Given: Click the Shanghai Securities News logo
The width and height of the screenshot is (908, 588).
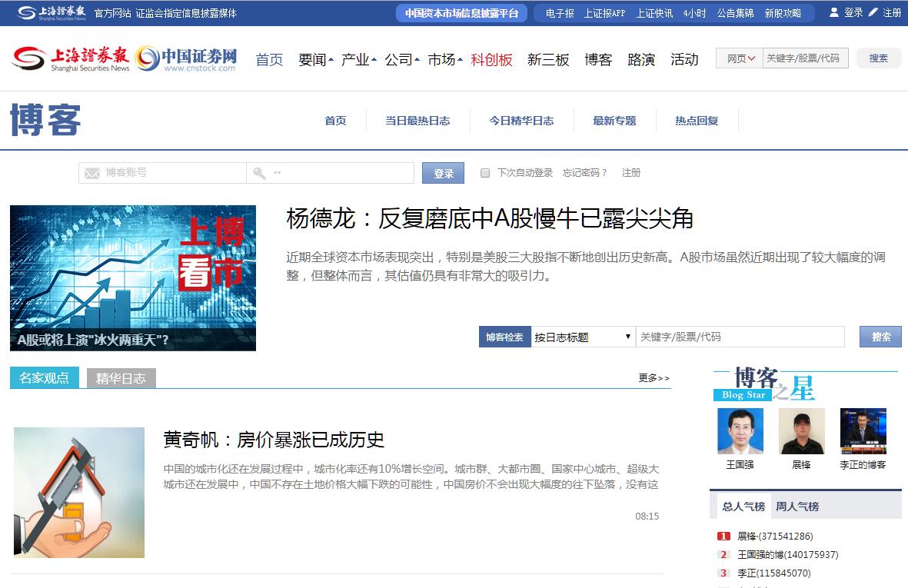Looking at the screenshot, I should coord(71,59).
